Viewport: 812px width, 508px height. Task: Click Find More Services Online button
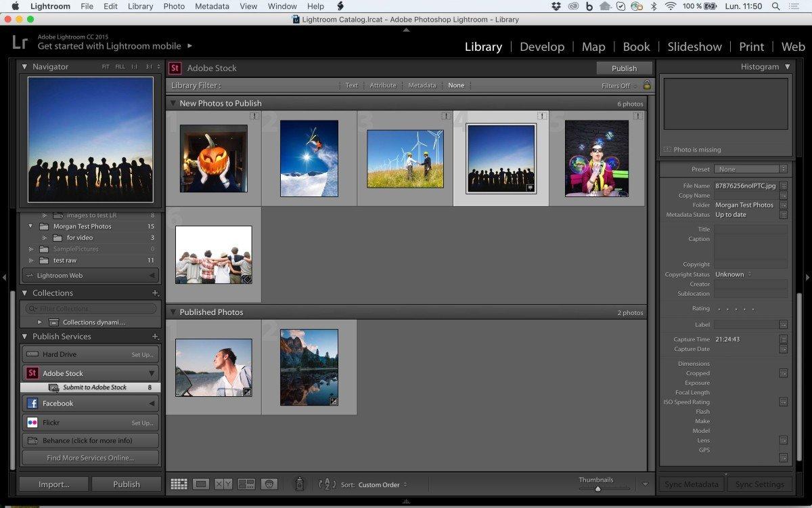(x=90, y=458)
